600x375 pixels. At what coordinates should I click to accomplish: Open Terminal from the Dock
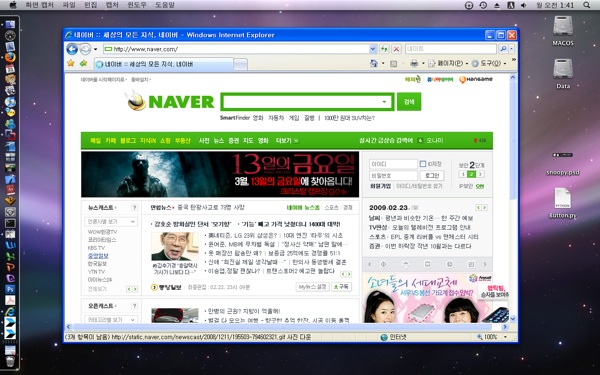click(x=10, y=223)
